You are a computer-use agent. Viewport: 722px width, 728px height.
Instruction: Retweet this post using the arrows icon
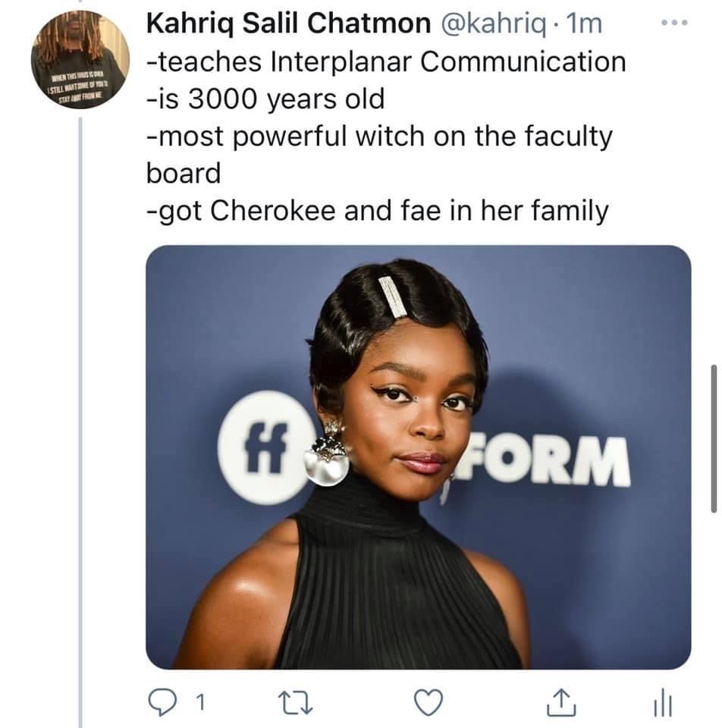pyautogui.click(x=295, y=702)
